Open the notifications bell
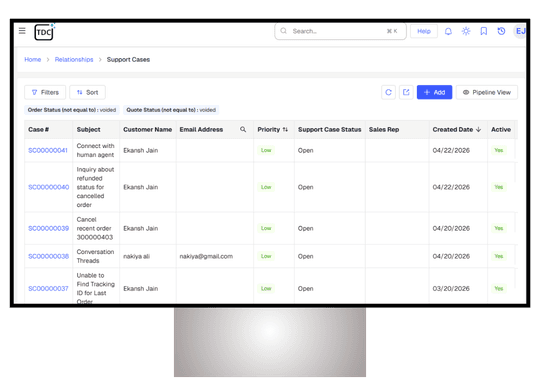 448,31
